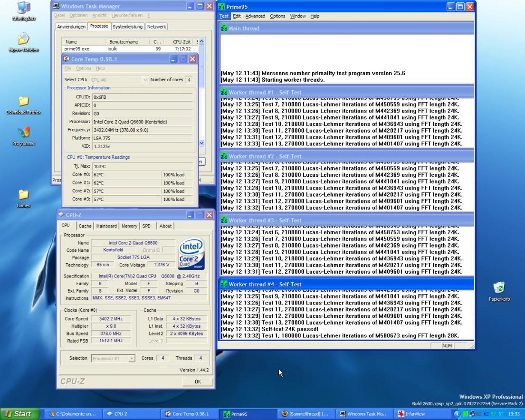
Task: Open Prime95 Help menu
Action: (315, 16)
